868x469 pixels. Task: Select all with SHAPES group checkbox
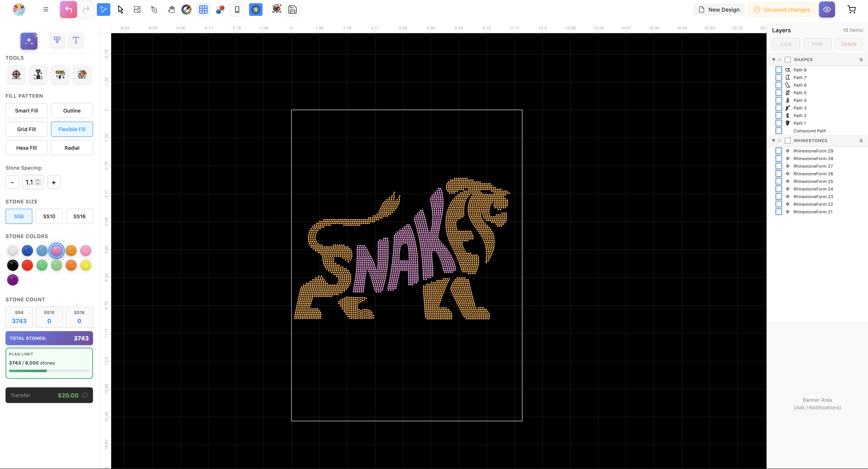[787, 60]
